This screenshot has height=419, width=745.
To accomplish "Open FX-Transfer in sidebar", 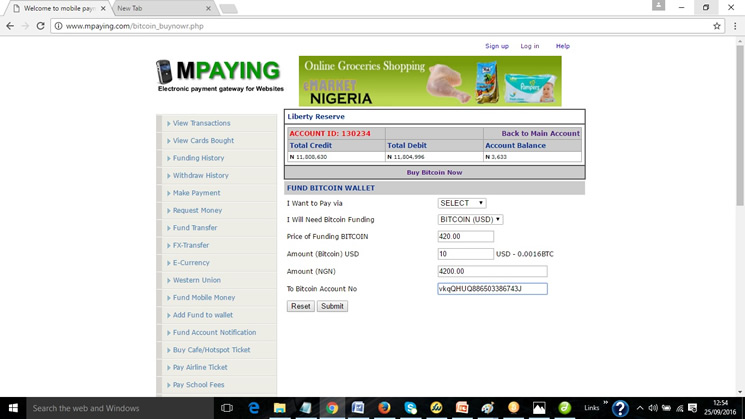I will 191,245.
